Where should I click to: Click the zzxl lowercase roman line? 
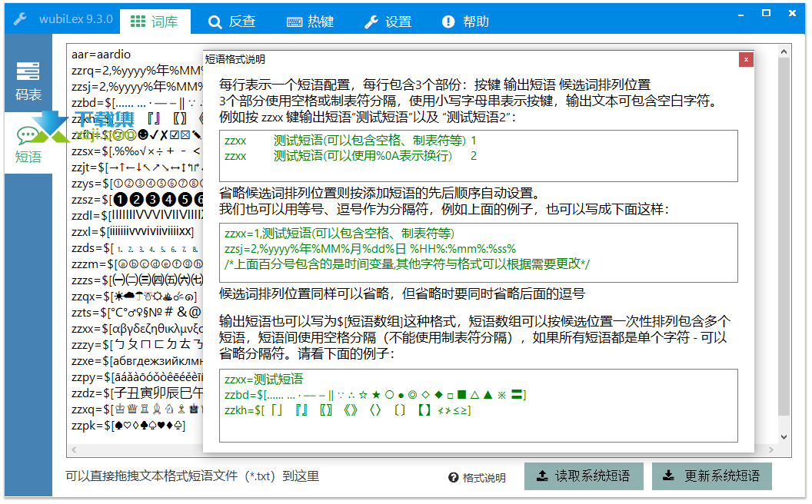click(x=132, y=231)
